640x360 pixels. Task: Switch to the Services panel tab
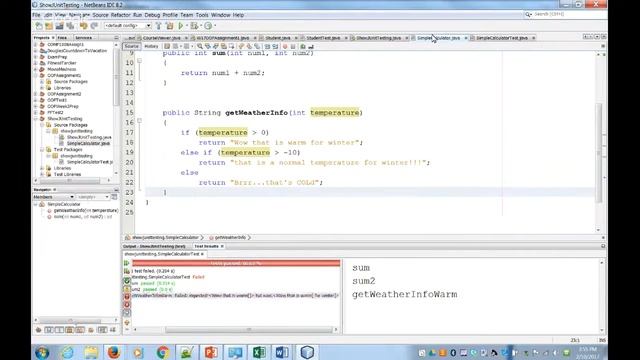coord(83,38)
